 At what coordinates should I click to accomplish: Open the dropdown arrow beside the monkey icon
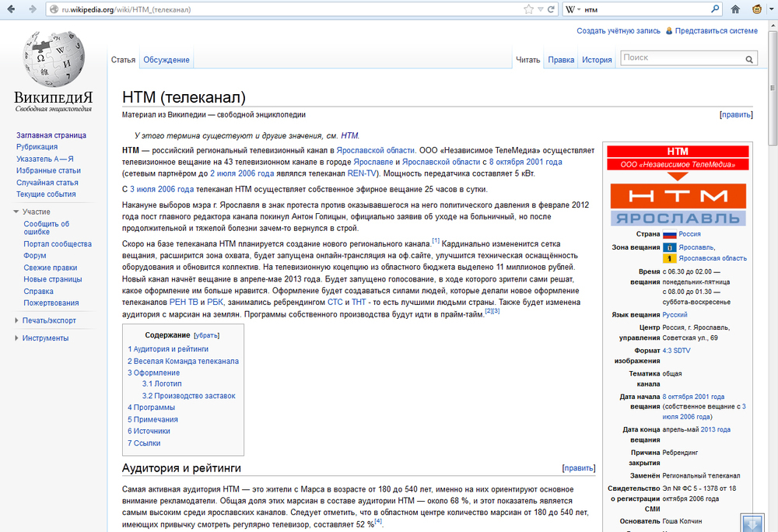pos(770,9)
